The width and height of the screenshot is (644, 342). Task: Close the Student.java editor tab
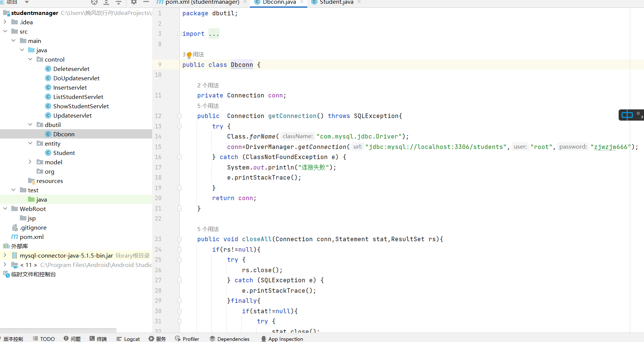pyautogui.click(x=359, y=2)
